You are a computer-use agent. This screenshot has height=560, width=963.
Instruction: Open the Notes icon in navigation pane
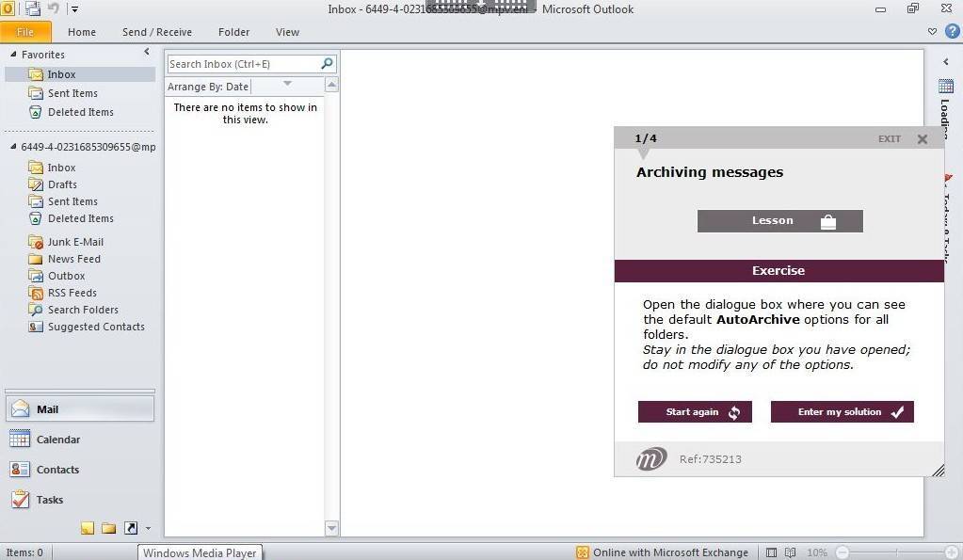coord(88,528)
